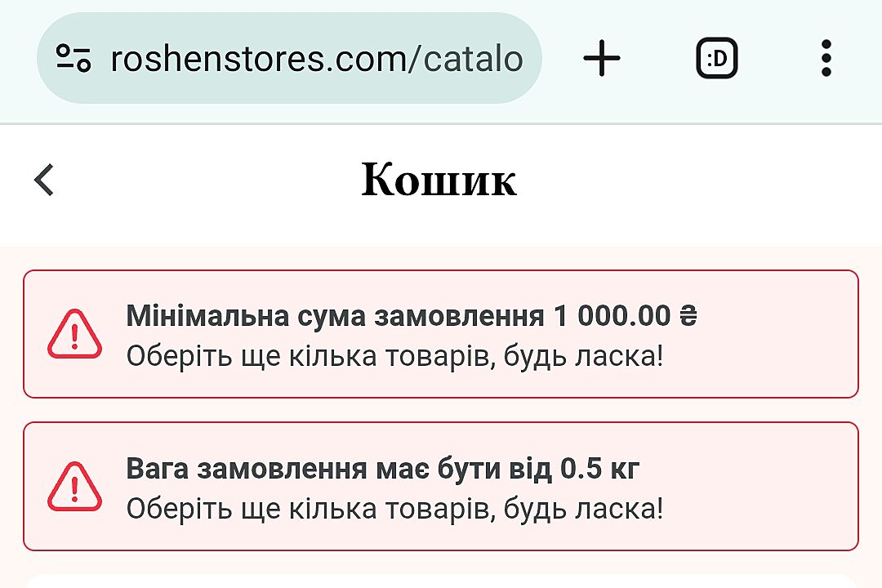
Task: Open the three-dot browser menu
Action: click(826, 58)
